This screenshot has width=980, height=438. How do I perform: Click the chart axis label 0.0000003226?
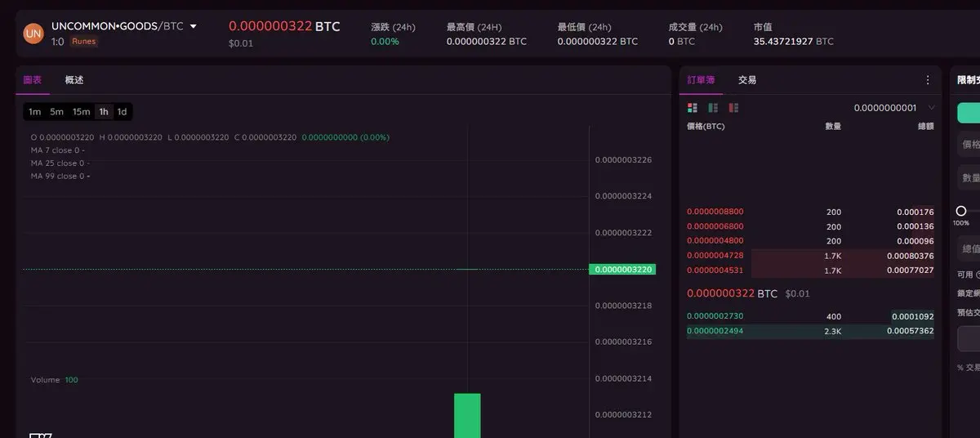623,160
